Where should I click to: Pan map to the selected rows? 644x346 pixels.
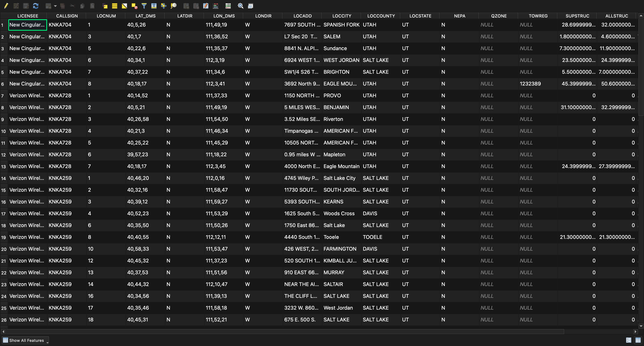pyautogui.click(x=164, y=6)
